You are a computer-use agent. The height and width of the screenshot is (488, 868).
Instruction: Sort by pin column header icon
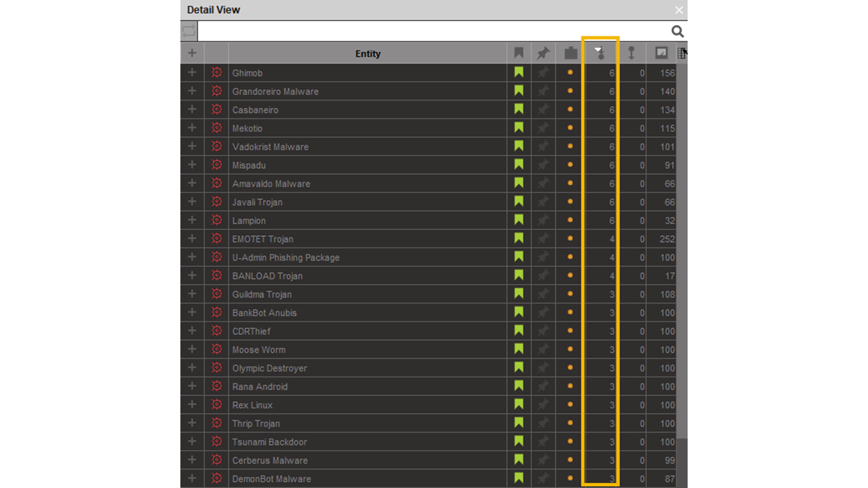[543, 54]
